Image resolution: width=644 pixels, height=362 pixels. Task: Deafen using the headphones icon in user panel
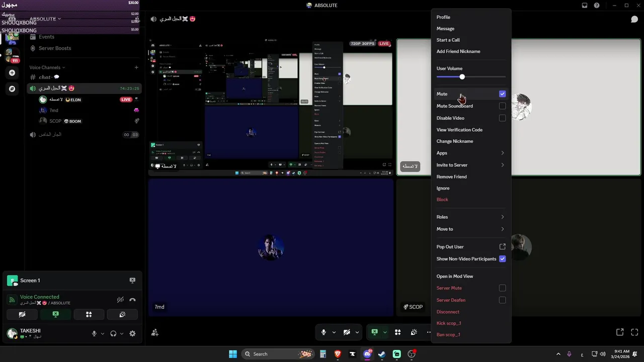click(113, 333)
